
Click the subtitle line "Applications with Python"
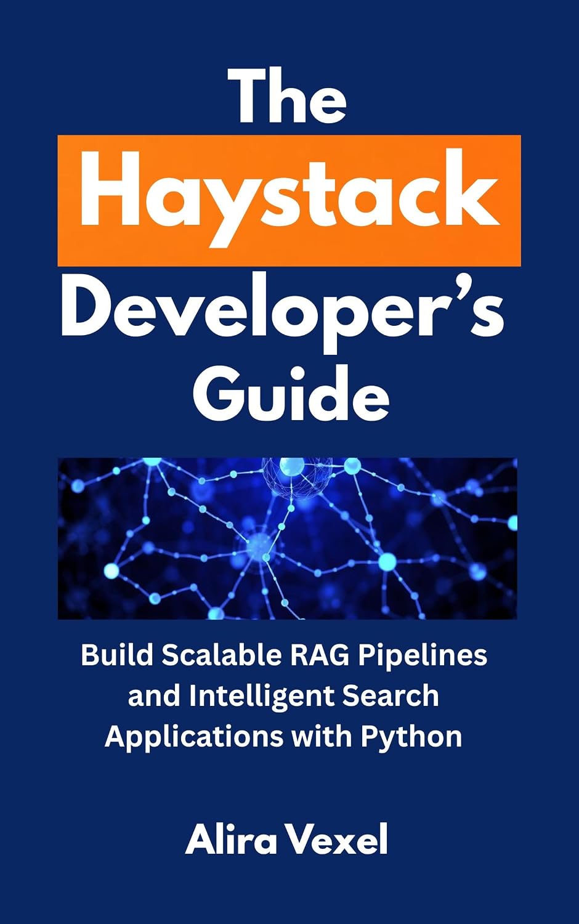click(283, 736)
